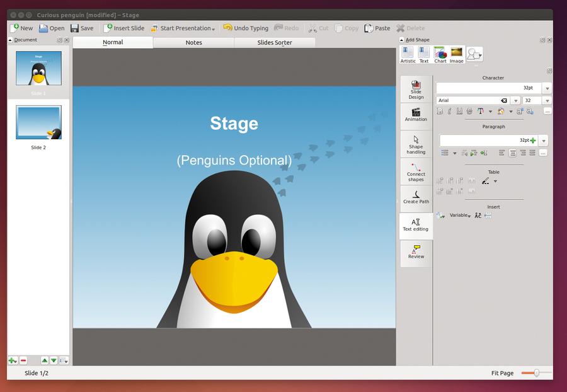Image resolution: width=567 pixels, height=392 pixels.
Task: Open the font size dropdown arrow
Action: coord(547,101)
